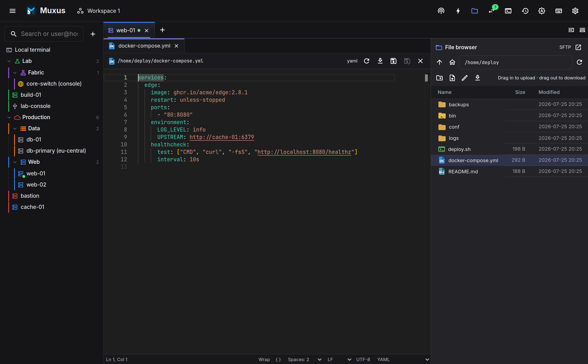Viewport: 588px width, 364px height.
Task: Select bastion host
Action: click(30, 196)
